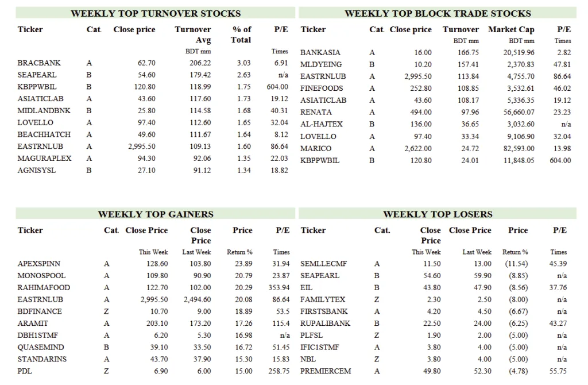
Task: Click the APEXSPINN ticker in gainers
Action: (39, 264)
